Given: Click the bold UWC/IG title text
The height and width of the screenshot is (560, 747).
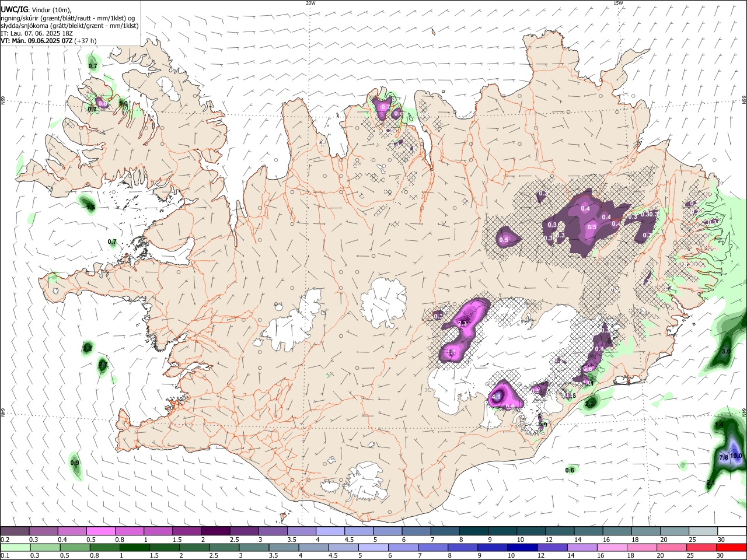Looking at the screenshot, I should point(14,9).
